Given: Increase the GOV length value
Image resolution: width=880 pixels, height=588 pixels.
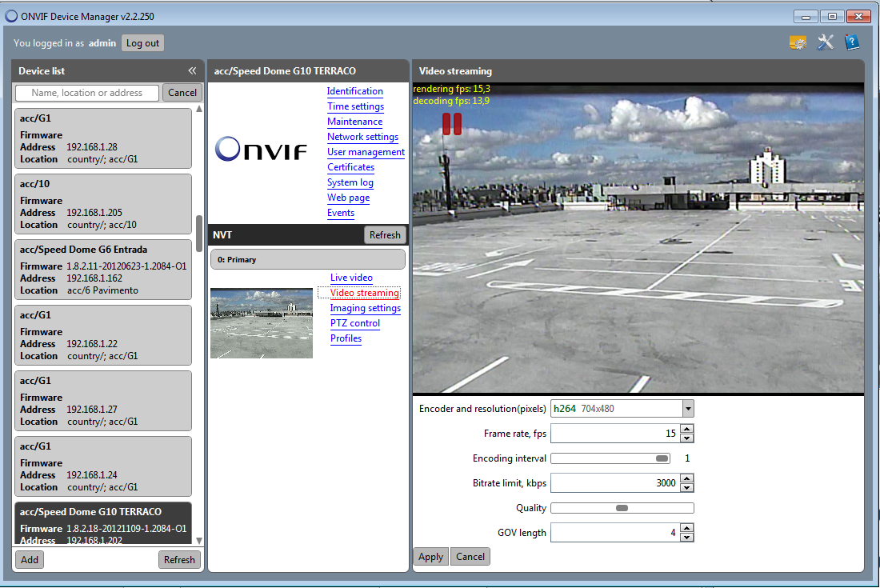Looking at the screenshot, I should tap(687, 528).
